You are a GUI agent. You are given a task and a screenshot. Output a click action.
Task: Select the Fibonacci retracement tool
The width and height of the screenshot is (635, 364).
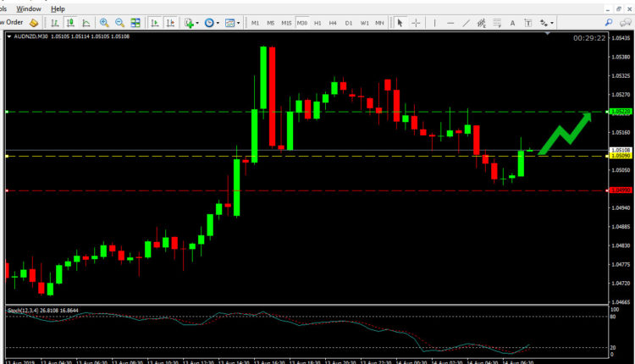[497, 23]
